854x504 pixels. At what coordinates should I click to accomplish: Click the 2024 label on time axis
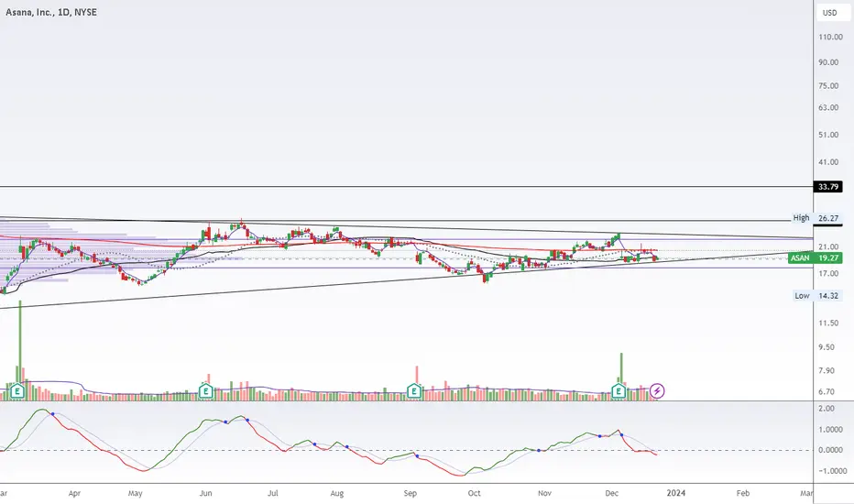coord(676,493)
